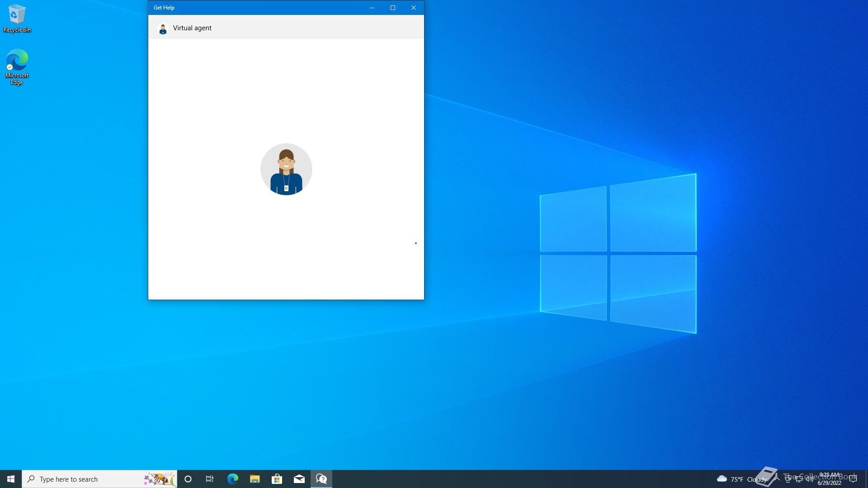Screen dimensions: 868x488
Task: Maximize the Get Help window
Action: (392, 8)
